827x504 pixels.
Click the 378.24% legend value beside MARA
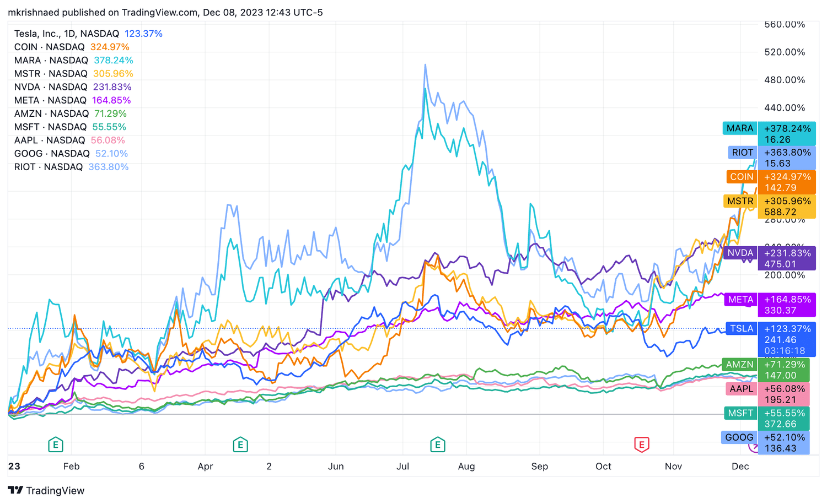[113, 60]
